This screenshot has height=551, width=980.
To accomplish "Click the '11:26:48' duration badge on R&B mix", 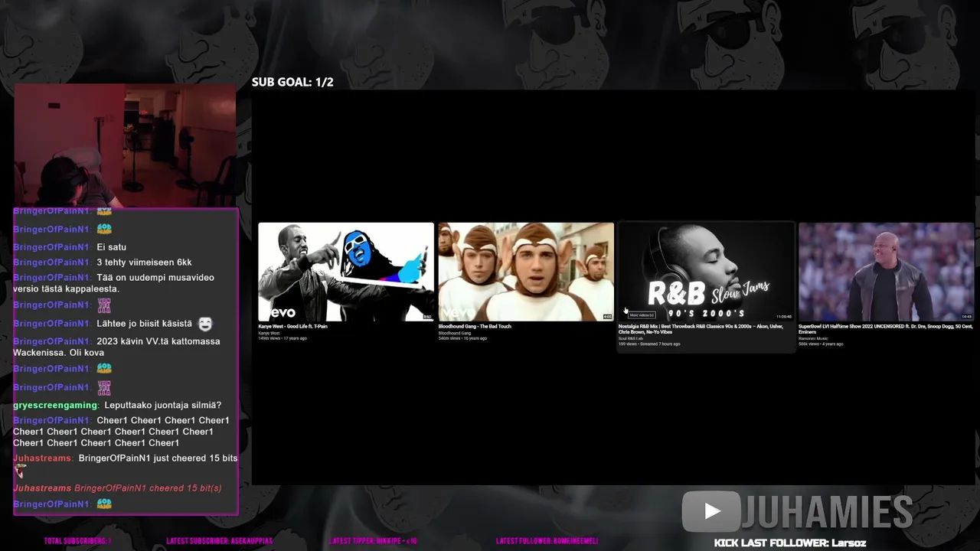I will (x=784, y=317).
